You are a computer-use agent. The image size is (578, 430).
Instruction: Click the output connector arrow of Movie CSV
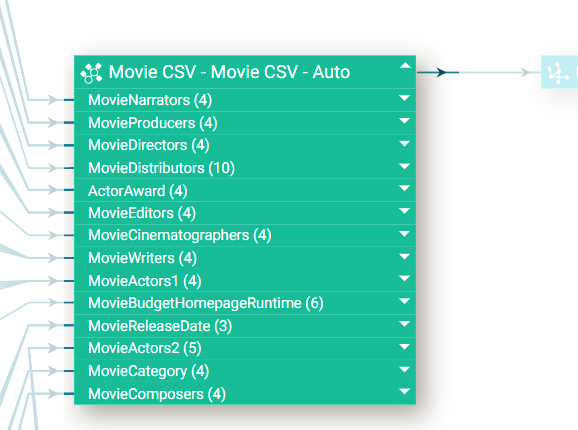[439, 72]
